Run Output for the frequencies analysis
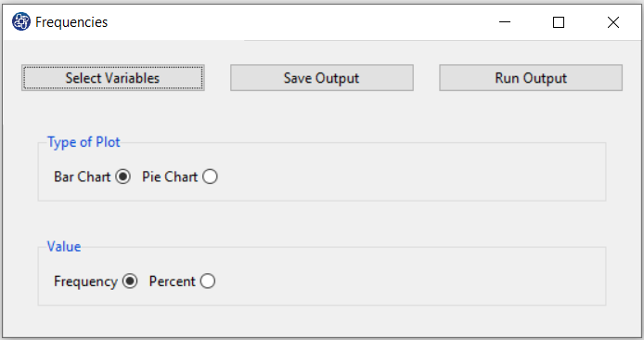644x340 pixels. pos(531,78)
